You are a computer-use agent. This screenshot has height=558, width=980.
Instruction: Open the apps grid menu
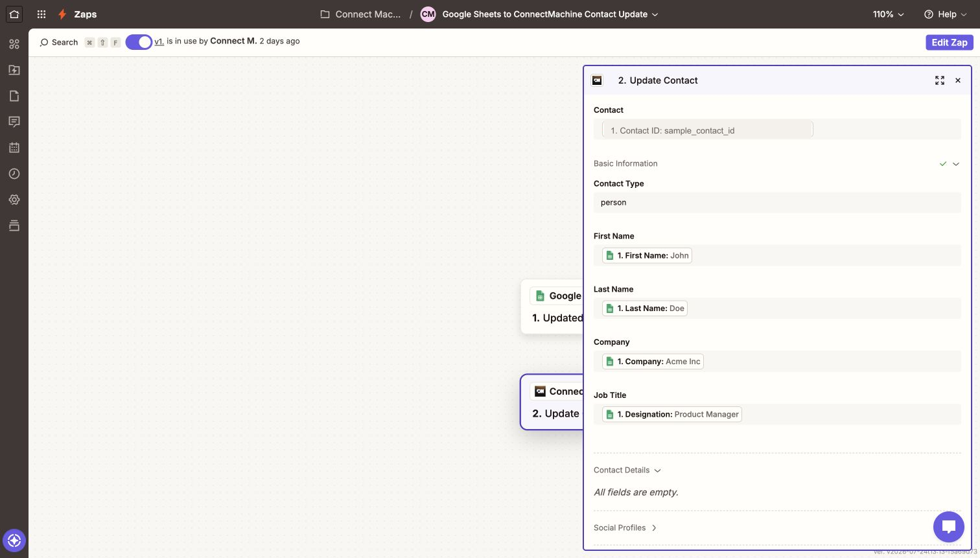(x=41, y=14)
